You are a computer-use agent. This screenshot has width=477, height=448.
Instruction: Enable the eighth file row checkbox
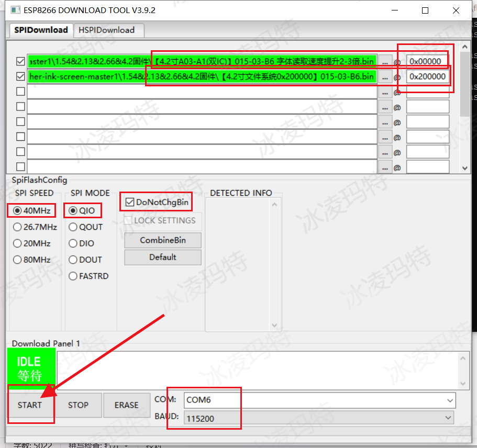(x=20, y=166)
